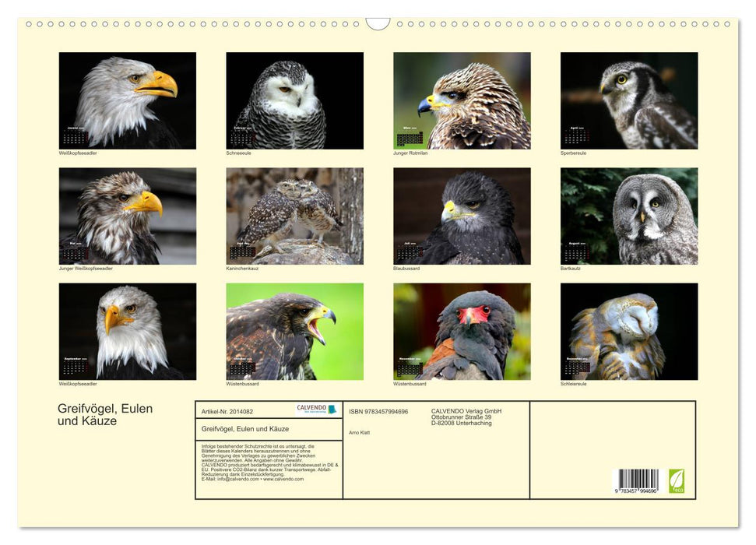Viewport: 756px width, 545px height.
Task: Open the Kaninchenkauz image
Action: (x=294, y=216)
